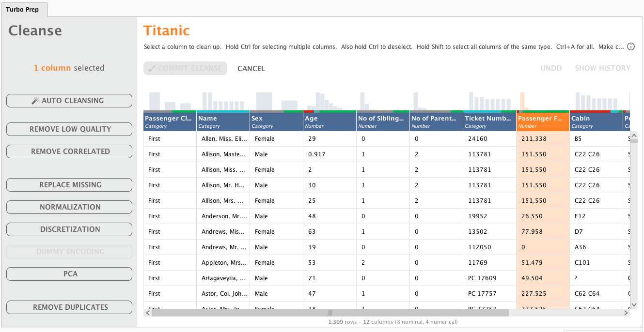Click the info icon beside the instructions

[631, 47]
